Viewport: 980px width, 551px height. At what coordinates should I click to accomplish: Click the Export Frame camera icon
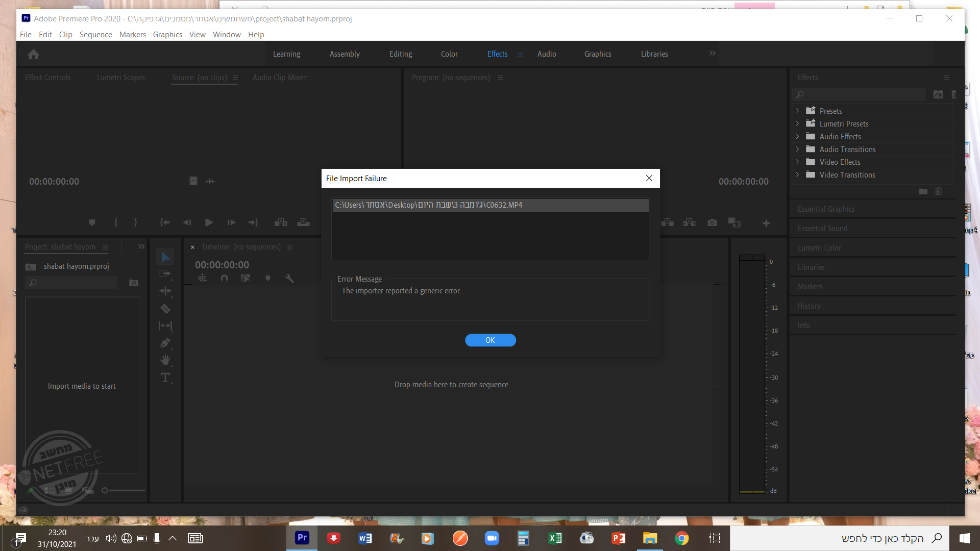712,222
